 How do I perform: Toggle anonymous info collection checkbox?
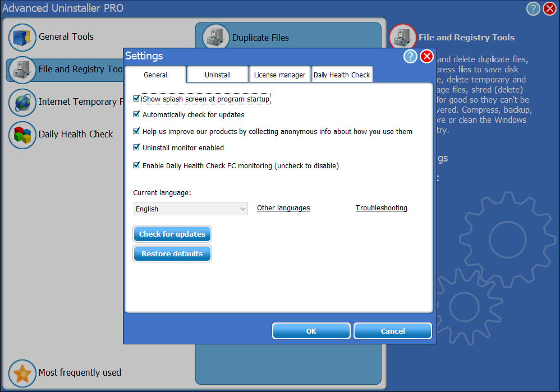pos(136,131)
